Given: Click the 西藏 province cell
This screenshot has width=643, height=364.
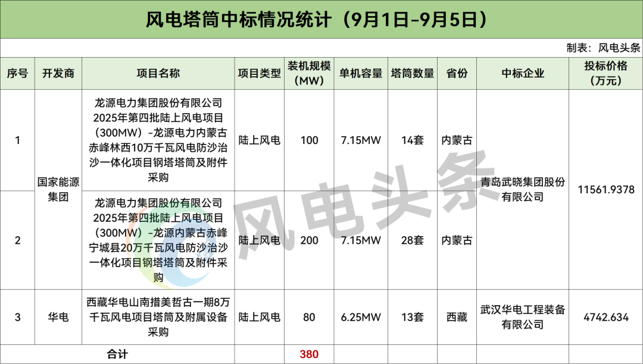Looking at the screenshot, I should click(x=457, y=317).
